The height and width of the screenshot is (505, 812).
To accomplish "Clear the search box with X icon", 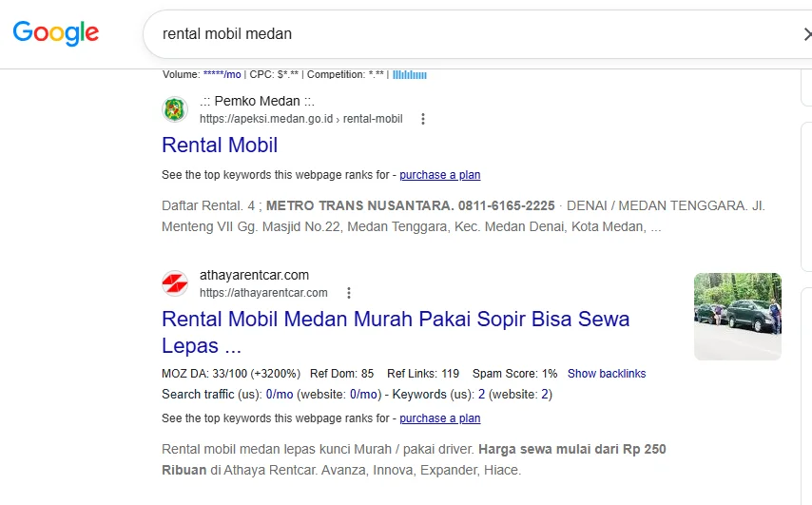I will [807, 34].
